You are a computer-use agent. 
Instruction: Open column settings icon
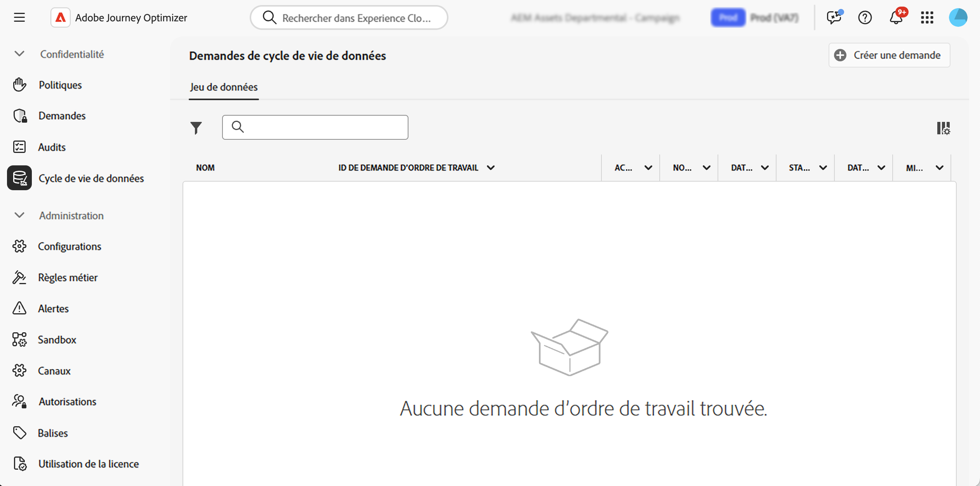(943, 128)
